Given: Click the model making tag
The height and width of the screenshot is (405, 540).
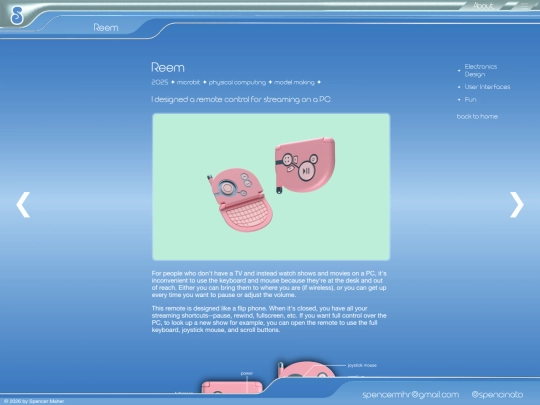Looking at the screenshot, I should (x=294, y=82).
